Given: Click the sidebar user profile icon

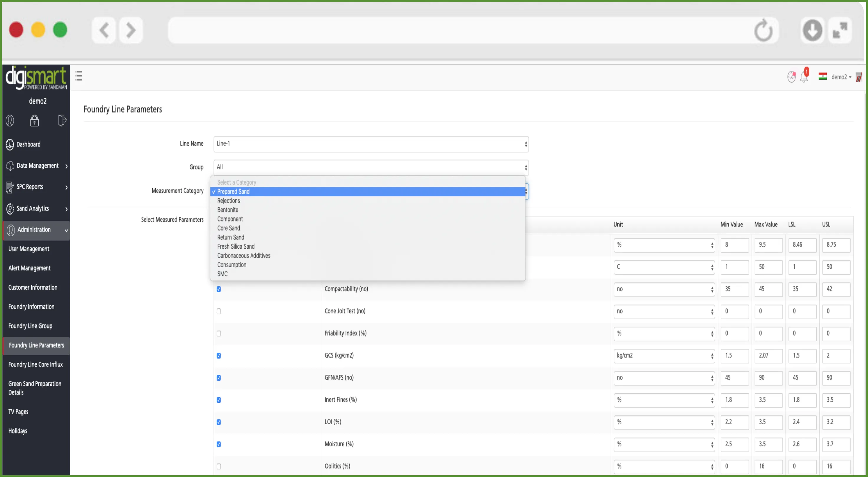Looking at the screenshot, I should click(x=10, y=121).
